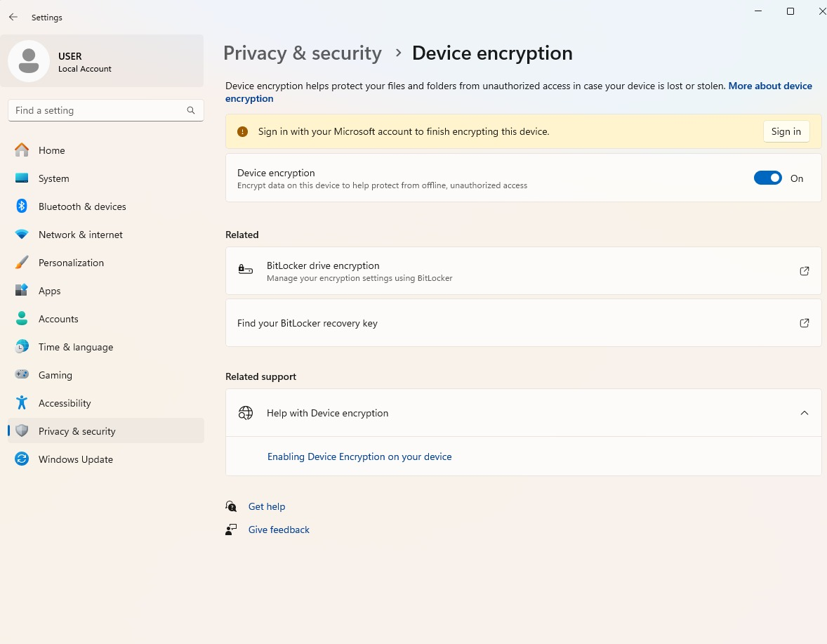The height and width of the screenshot is (644, 827).
Task: Click the Bluetooth & devices icon
Action: (x=22, y=206)
